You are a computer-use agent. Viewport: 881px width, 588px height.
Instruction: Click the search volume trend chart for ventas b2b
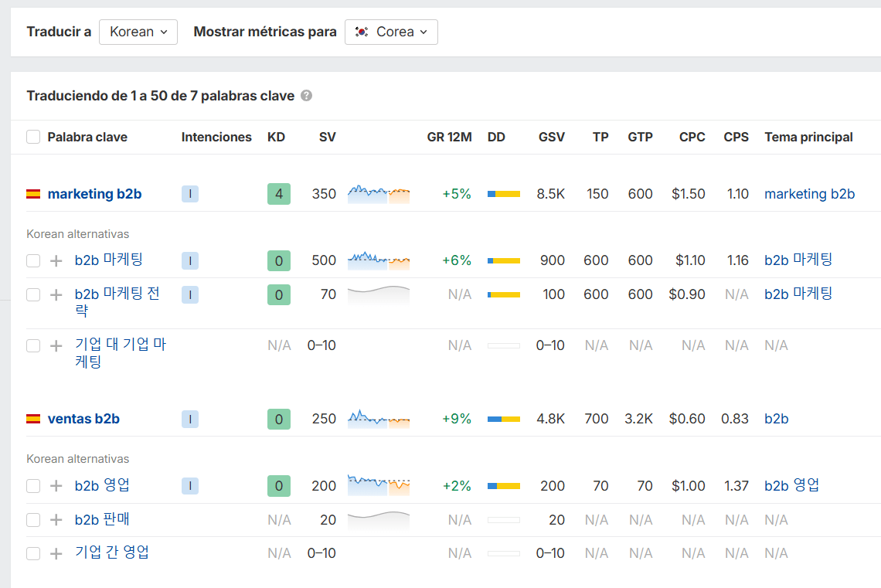click(x=379, y=419)
